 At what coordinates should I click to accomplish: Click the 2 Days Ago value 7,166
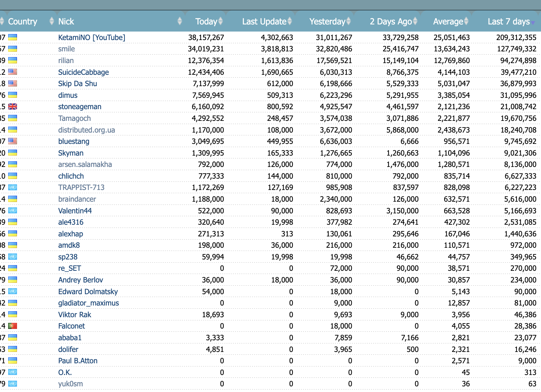tap(410, 337)
